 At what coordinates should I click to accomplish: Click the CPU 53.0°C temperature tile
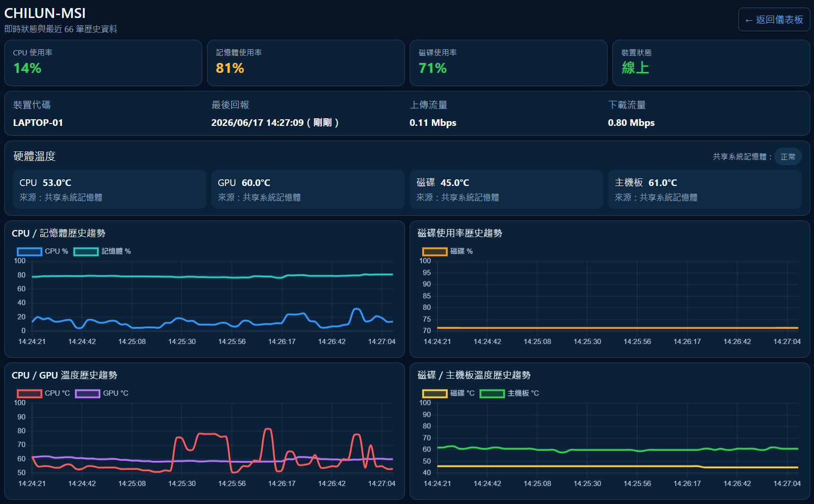click(110, 189)
